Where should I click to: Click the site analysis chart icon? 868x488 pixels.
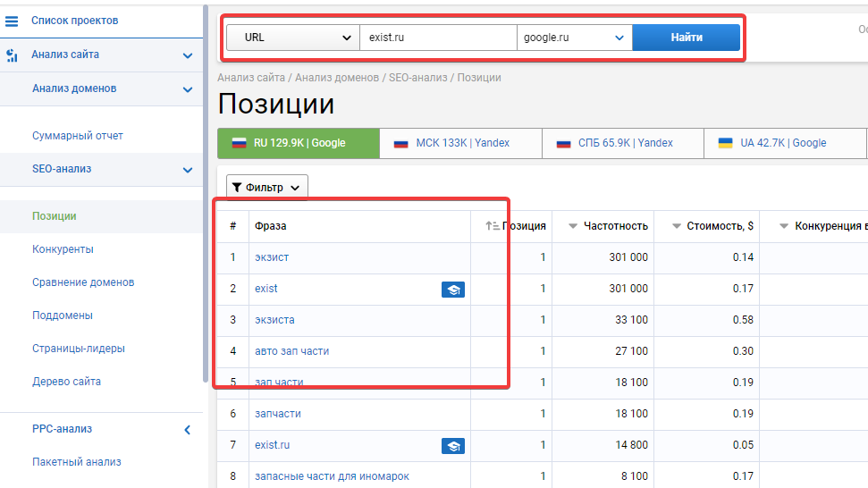click(12, 55)
